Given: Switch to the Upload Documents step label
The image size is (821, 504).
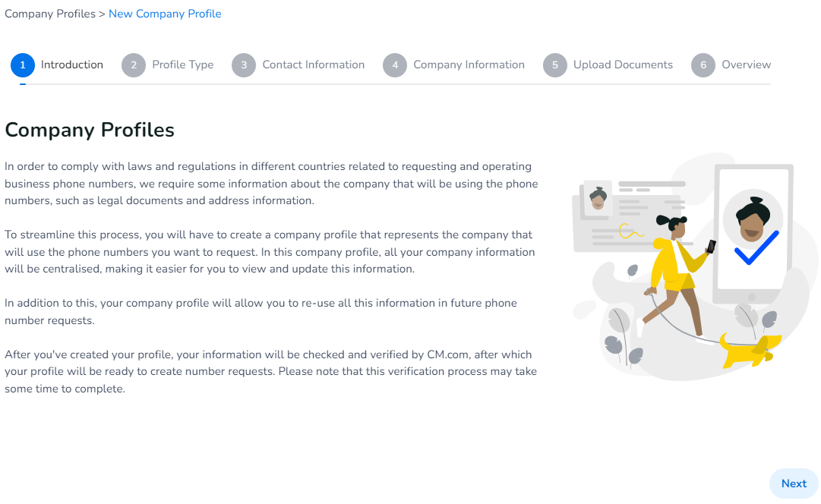Looking at the screenshot, I should pyautogui.click(x=623, y=65).
